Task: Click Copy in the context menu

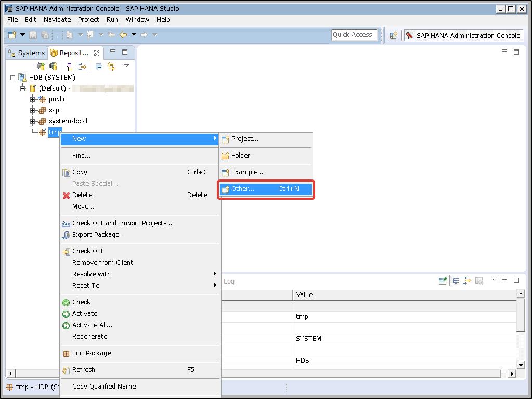Action: coord(140,172)
